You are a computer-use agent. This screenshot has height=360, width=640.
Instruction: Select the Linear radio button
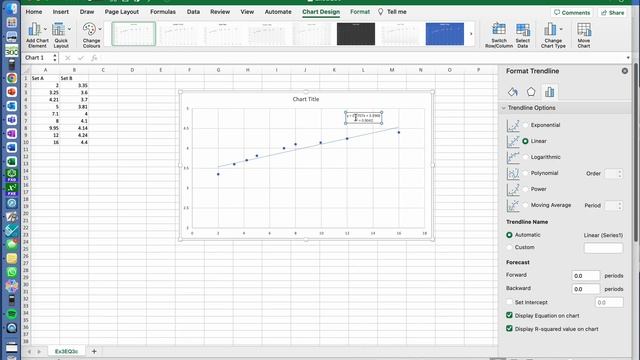point(525,141)
